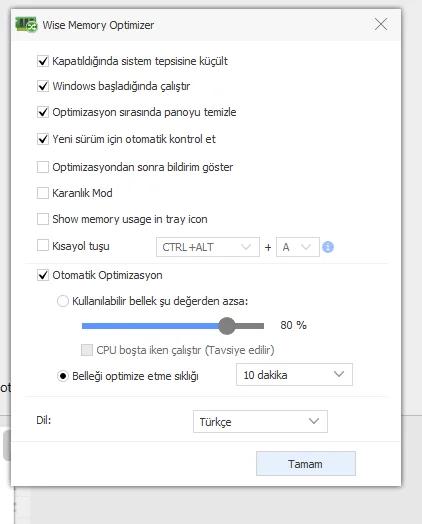
Task: Turn on Karanlık Mod checkbox
Action: click(x=43, y=193)
